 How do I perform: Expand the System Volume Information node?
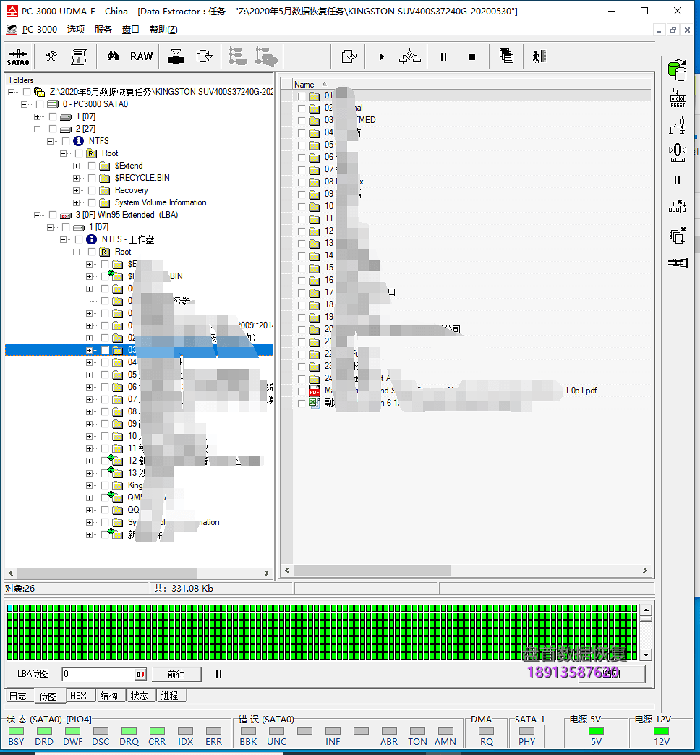coord(76,202)
